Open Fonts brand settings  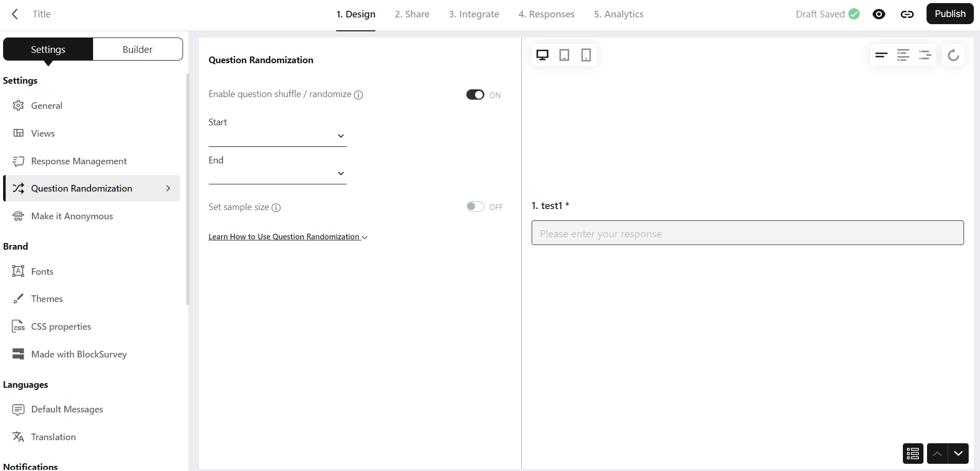tap(92, 271)
